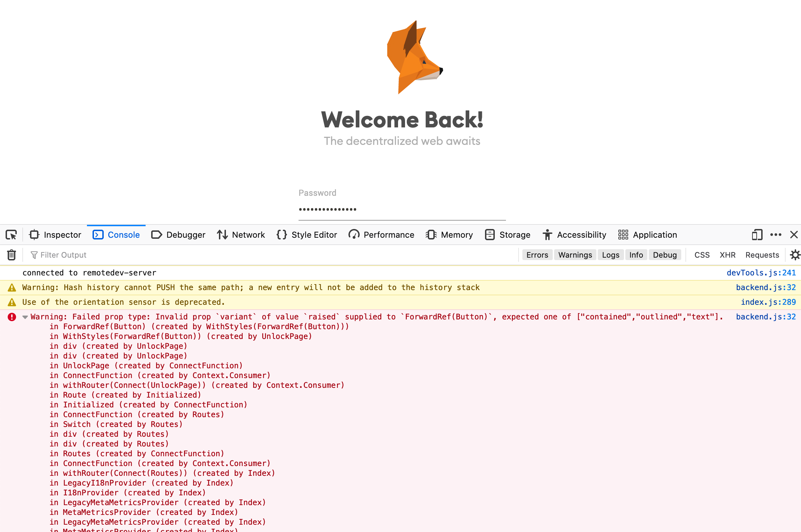Screen dimensions: 801x532
Task: Switch to the Console tab
Action: pyautogui.click(x=116, y=235)
